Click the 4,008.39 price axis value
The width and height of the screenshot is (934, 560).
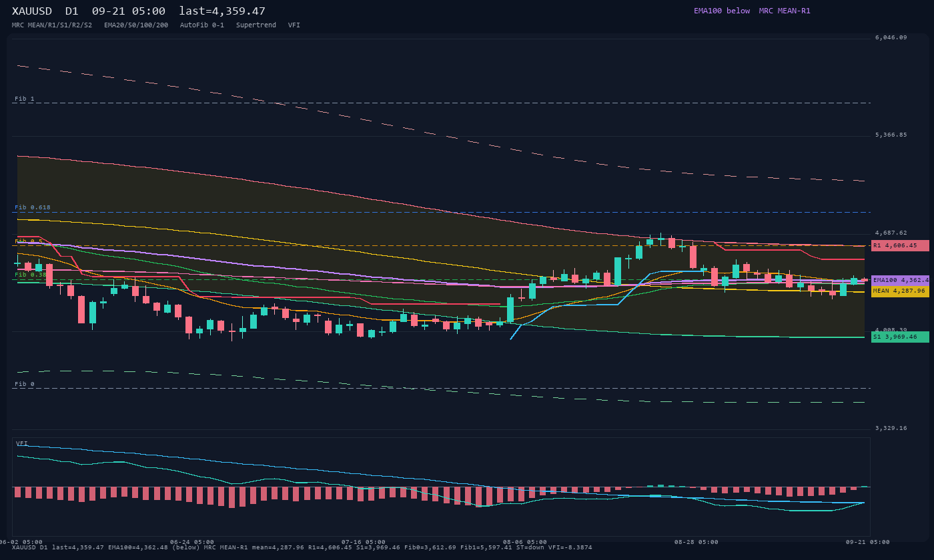click(x=891, y=331)
